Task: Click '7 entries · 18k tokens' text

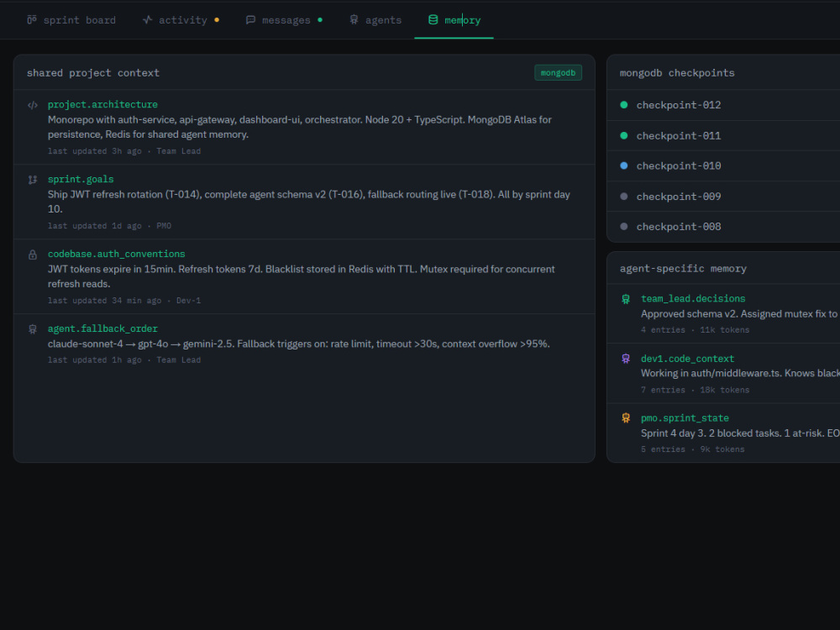Action: [695, 390]
